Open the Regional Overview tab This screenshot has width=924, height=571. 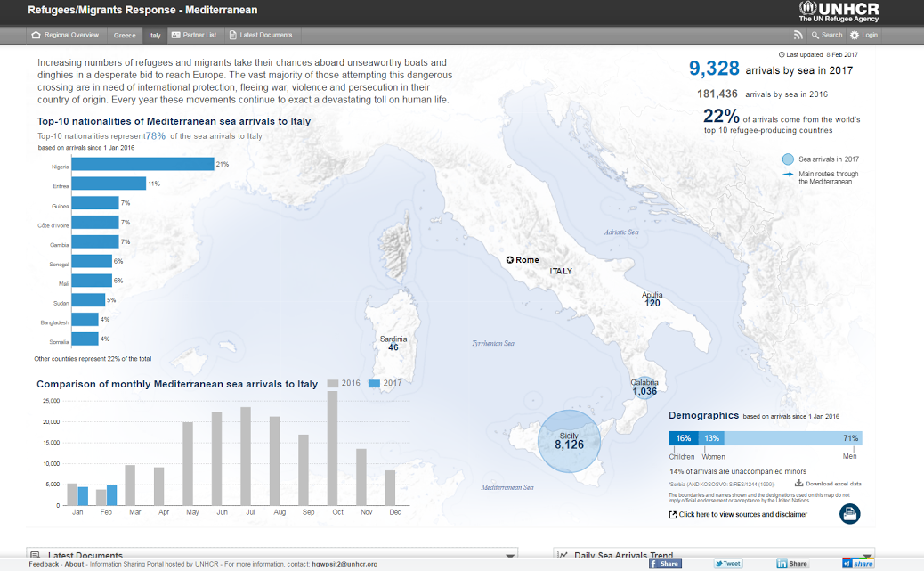tap(65, 35)
